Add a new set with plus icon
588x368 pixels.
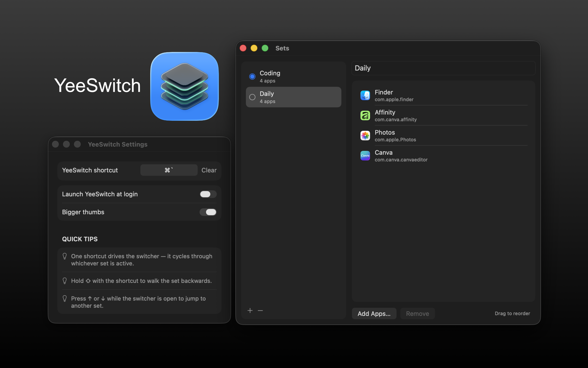(x=250, y=310)
